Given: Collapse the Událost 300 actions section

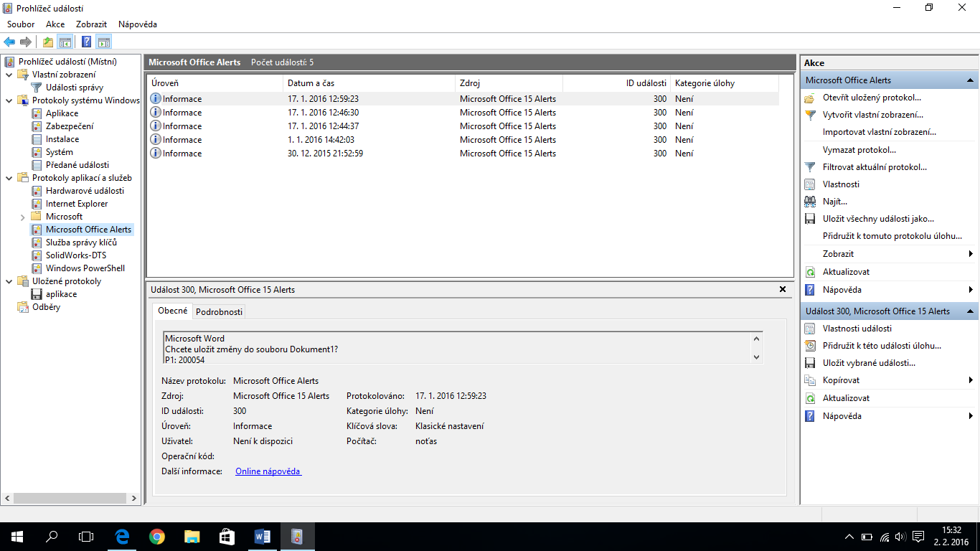Looking at the screenshot, I should click(x=970, y=311).
